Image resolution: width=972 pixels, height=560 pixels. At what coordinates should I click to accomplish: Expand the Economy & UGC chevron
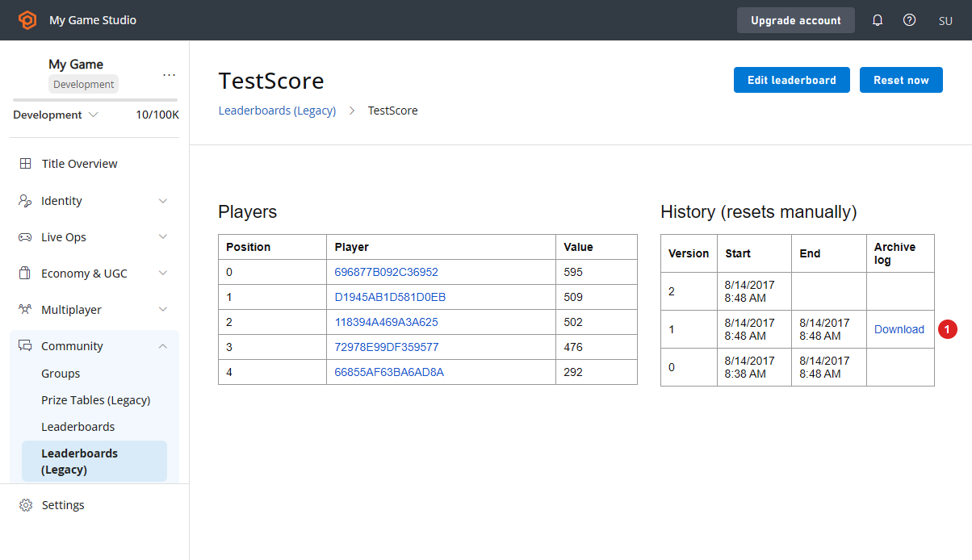click(x=163, y=274)
